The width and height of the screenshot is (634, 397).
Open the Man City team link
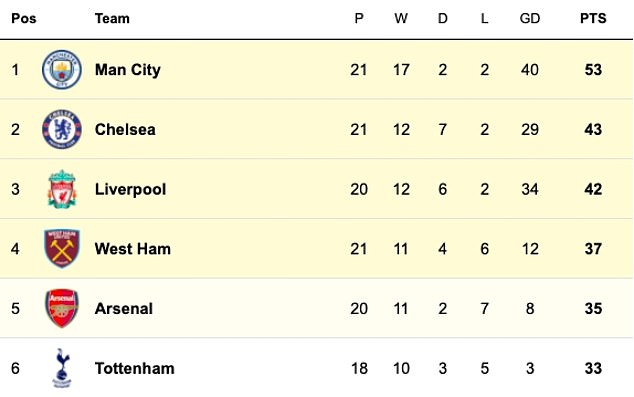pos(128,70)
